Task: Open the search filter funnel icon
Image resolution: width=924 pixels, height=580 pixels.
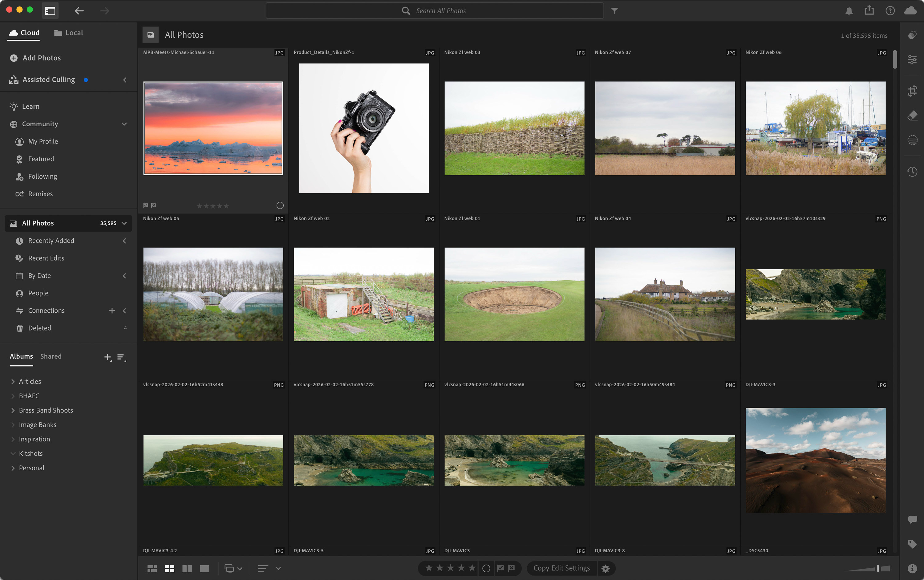Action: click(x=614, y=11)
